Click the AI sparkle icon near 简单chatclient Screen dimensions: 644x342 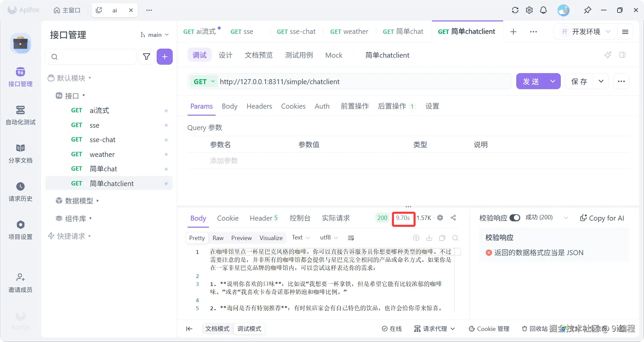point(608,55)
